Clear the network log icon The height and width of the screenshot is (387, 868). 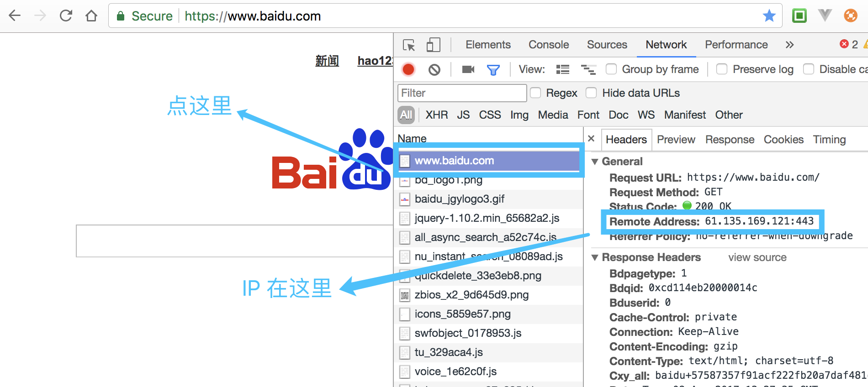(x=434, y=69)
